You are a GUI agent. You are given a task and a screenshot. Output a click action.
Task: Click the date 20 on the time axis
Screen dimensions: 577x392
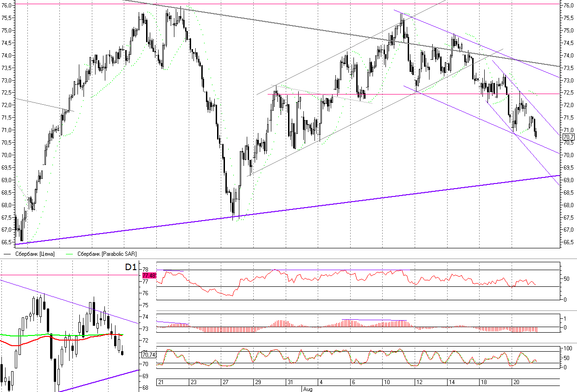515,383
